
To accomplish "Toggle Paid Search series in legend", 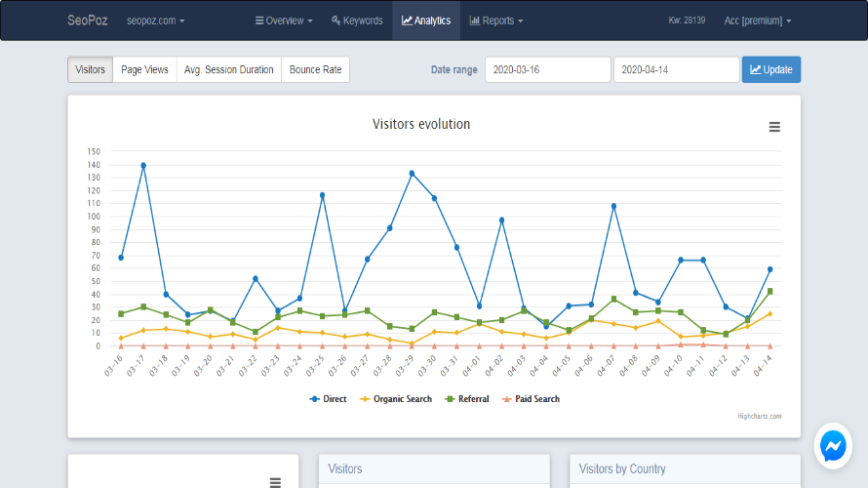I will pyautogui.click(x=533, y=398).
